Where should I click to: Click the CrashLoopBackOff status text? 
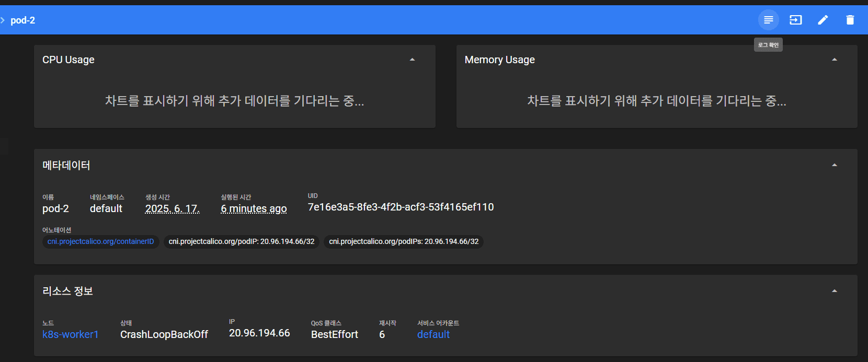(x=164, y=334)
